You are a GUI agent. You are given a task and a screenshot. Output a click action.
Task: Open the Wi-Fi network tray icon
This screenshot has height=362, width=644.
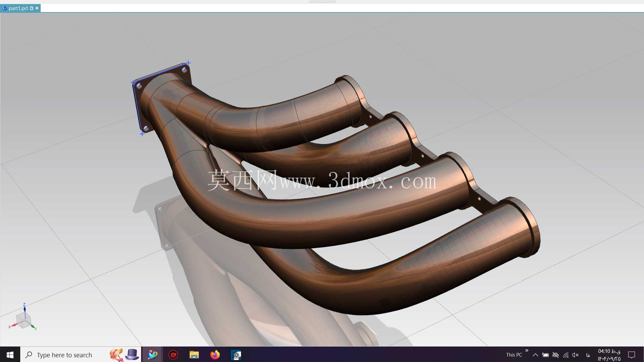pyautogui.click(x=566, y=355)
